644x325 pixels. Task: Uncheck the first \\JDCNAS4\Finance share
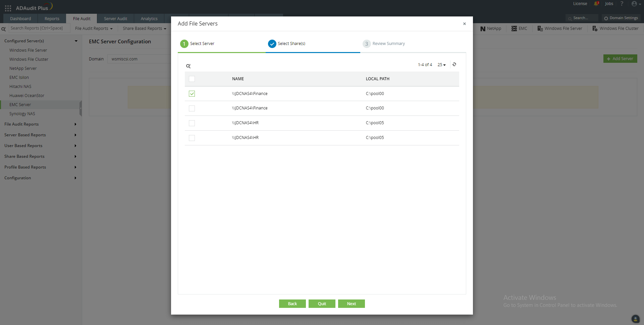tap(192, 94)
